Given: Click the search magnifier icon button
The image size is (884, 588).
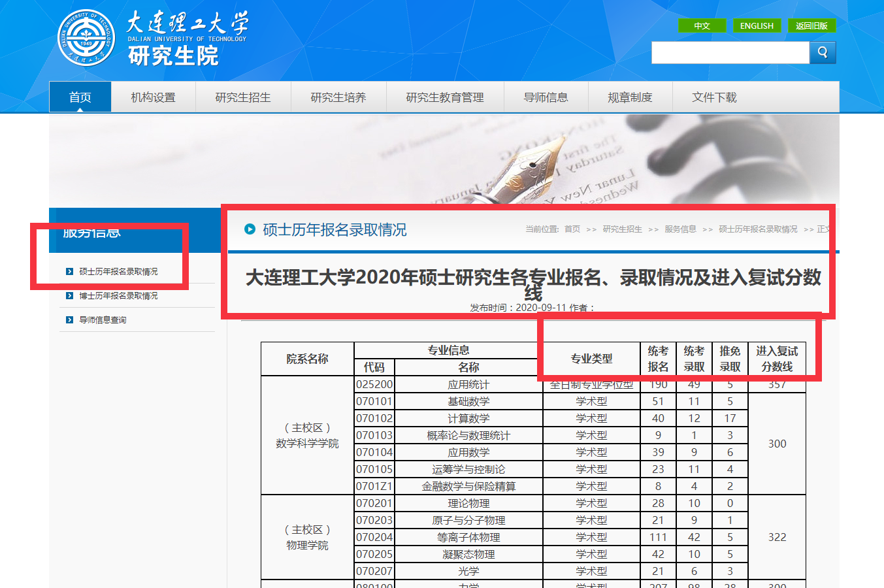Looking at the screenshot, I should pyautogui.click(x=823, y=52).
